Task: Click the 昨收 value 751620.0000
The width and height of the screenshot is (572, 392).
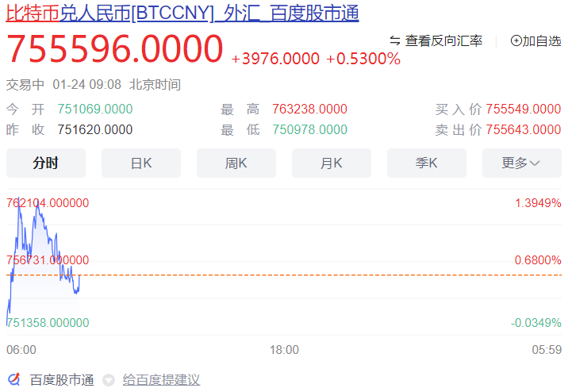Action: tap(95, 129)
